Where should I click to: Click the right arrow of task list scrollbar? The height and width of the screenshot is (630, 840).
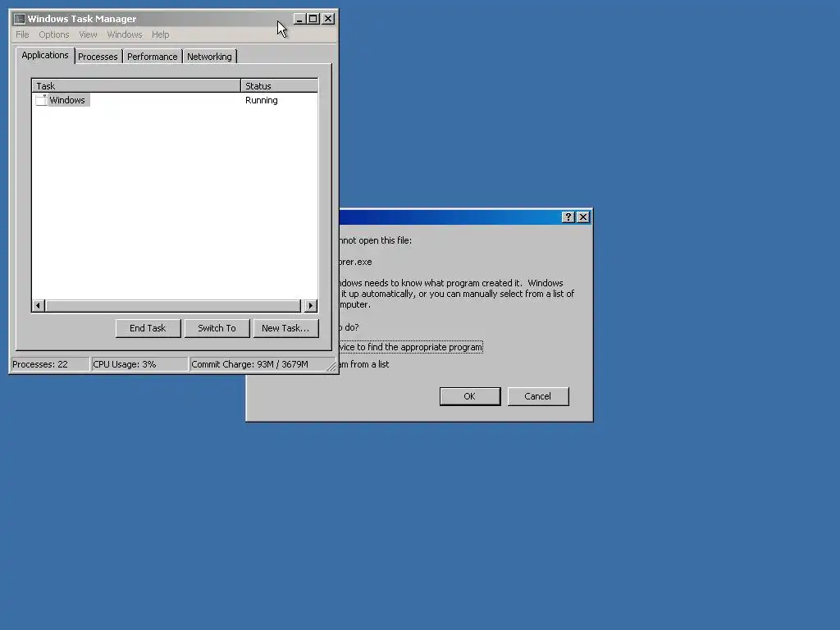pos(311,306)
